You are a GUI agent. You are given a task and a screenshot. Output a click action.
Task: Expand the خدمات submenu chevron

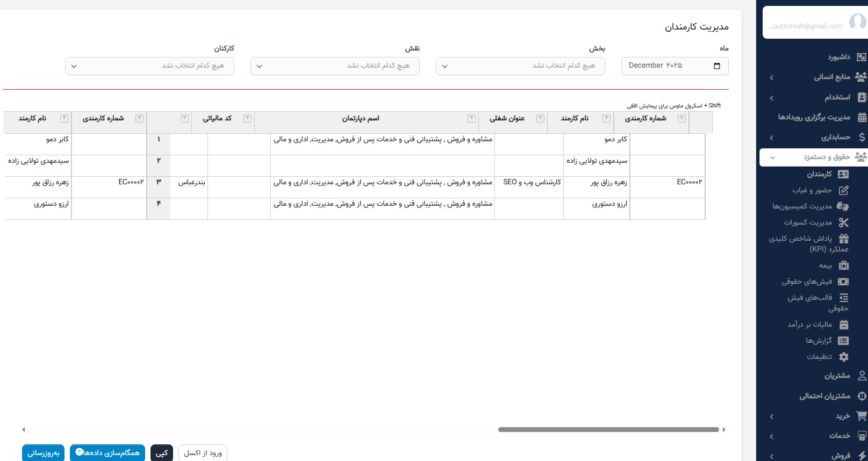pyautogui.click(x=772, y=436)
